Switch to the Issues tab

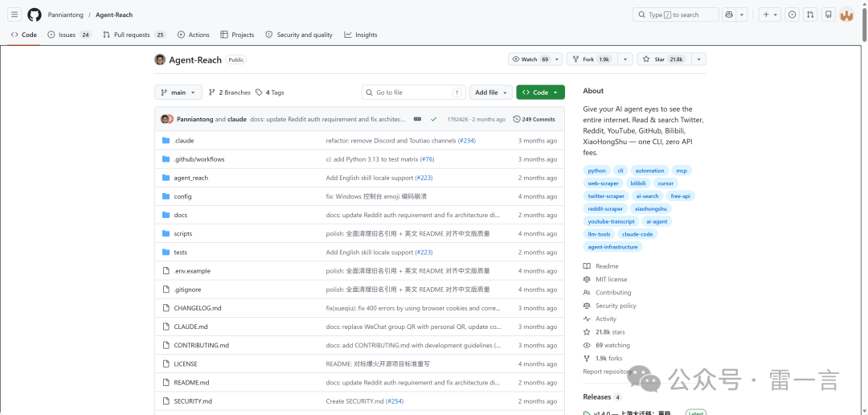tap(69, 35)
